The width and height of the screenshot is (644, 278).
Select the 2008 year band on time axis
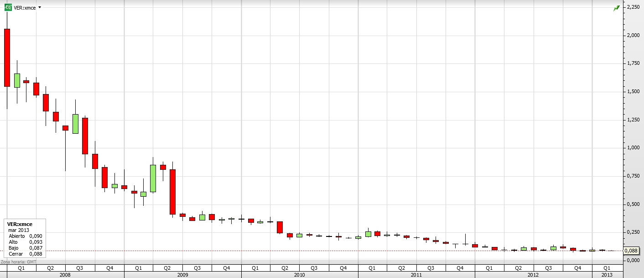[x=65, y=275]
